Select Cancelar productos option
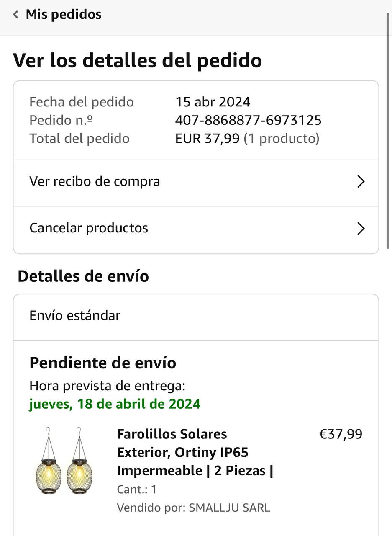 [89, 228]
